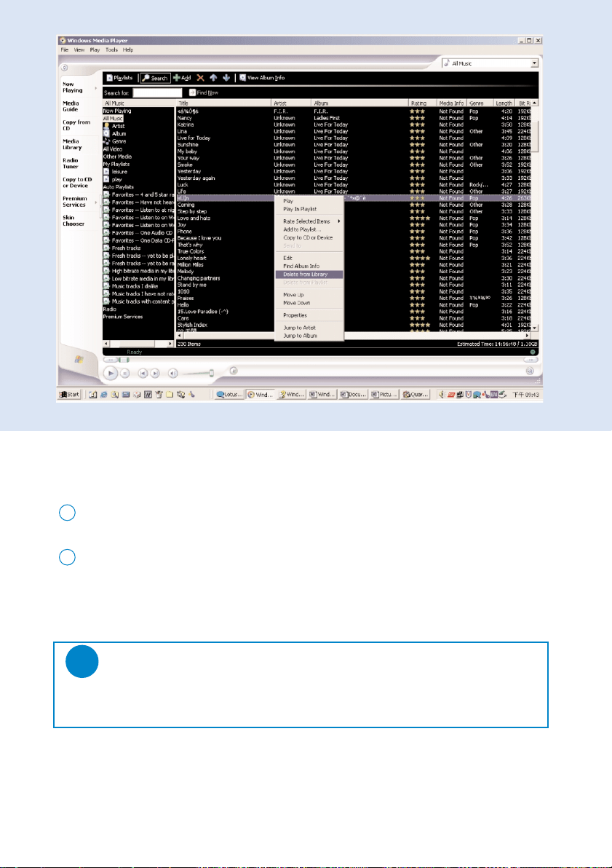This screenshot has width=612, height=868.
Task: Switch to the Pictu... taskbar window
Action: (x=384, y=395)
